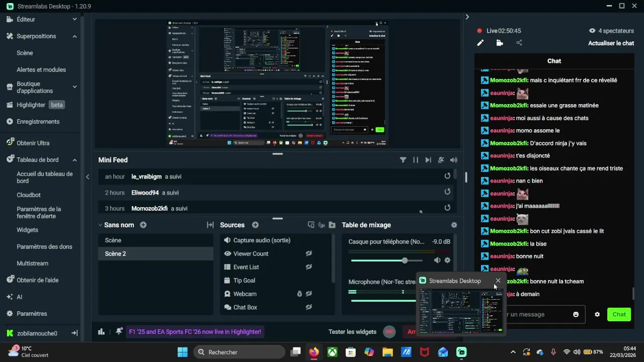Open performance stats bar-chart icon
Screen dimensions: 644x362
click(101, 331)
